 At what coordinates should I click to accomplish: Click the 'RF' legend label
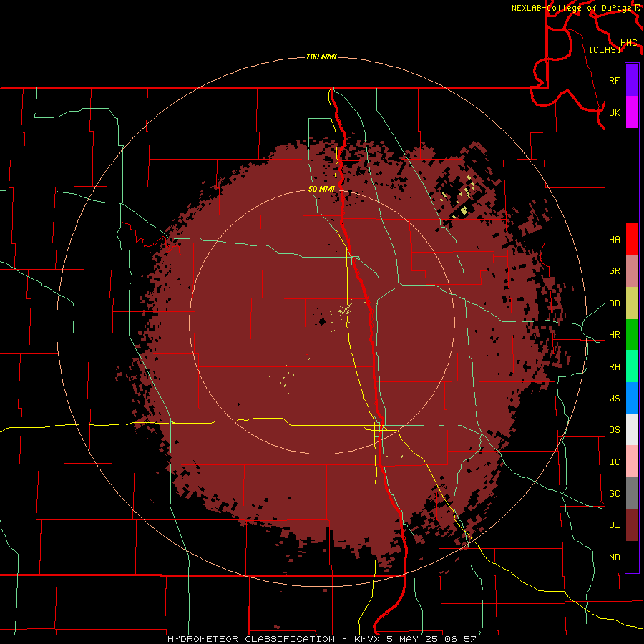click(614, 80)
